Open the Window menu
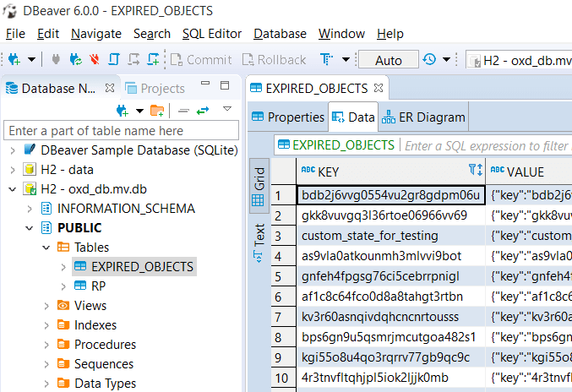This screenshot has height=392, width=572. pyautogui.click(x=341, y=34)
